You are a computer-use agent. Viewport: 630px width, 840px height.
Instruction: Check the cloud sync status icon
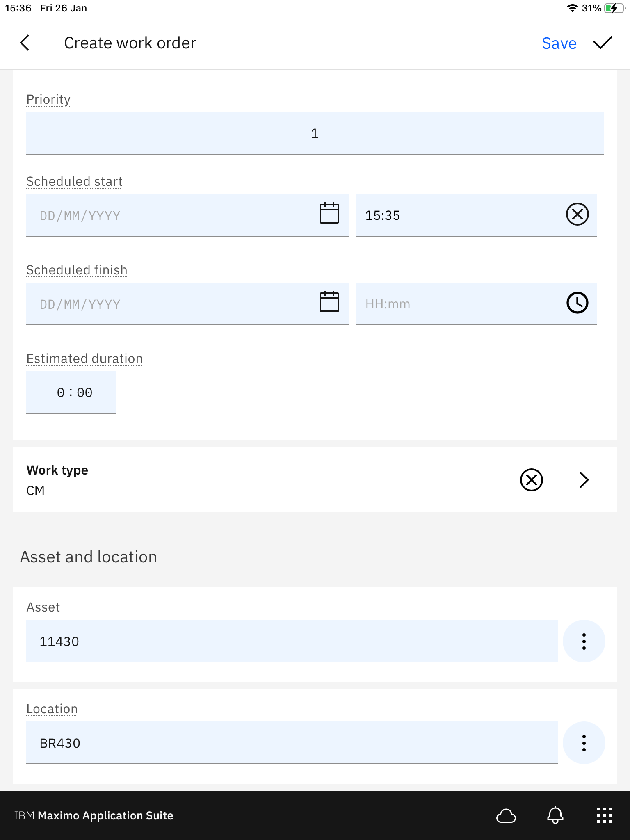coord(506,815)
